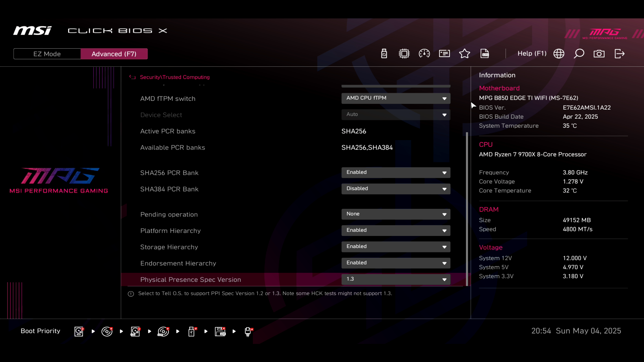This screenshot has width=644, height=362.
Task: Open SHA384 PCR Bank Disabled dropdown
Action: tap(396, 189)
